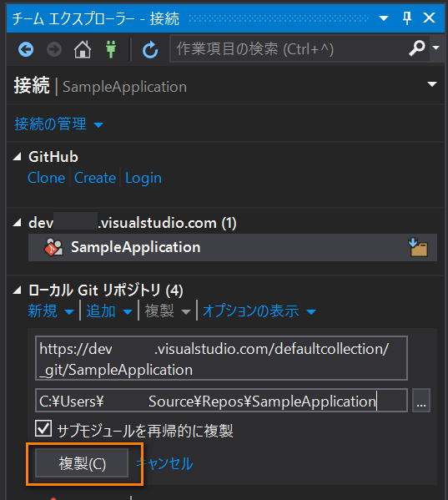448x500 pixels.
Task: Collapse ローカル Git リポジトリ section
Action: coord(18,290)
